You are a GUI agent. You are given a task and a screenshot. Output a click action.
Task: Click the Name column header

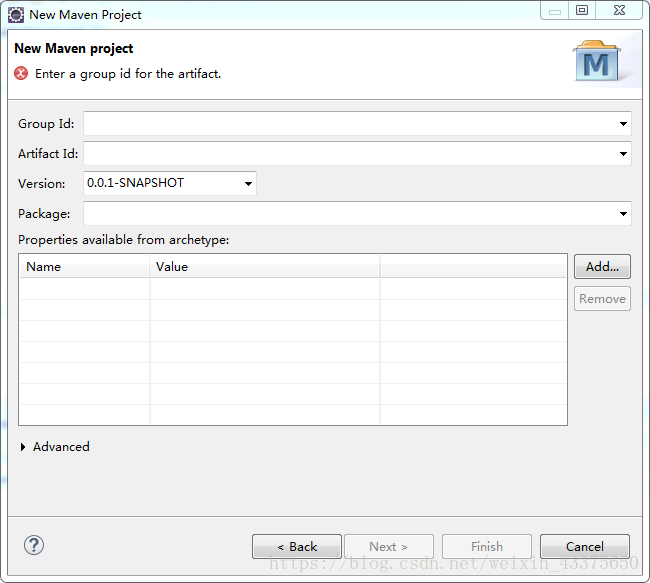[x=85, y=267]
